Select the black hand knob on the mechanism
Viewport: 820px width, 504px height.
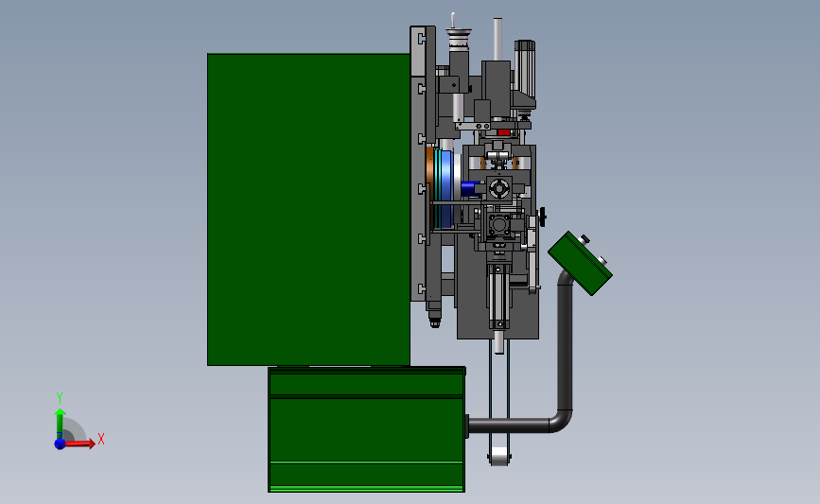(x=543, y=216)
